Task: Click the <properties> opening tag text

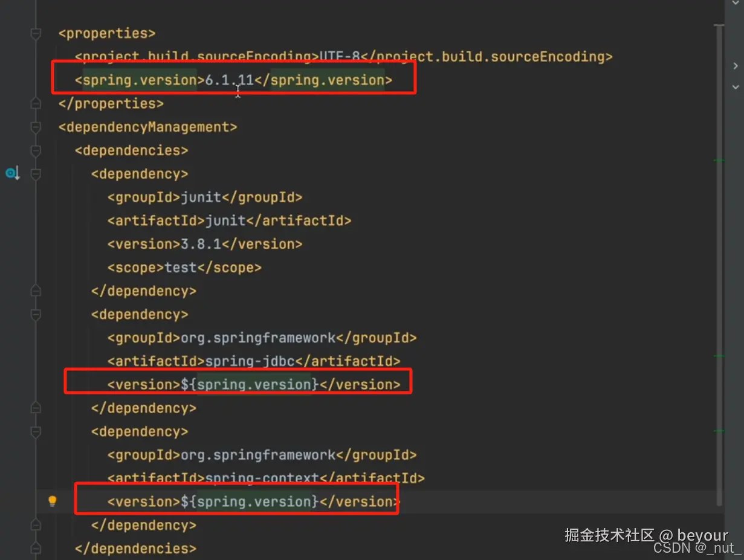Action: [x=107, y=33]
